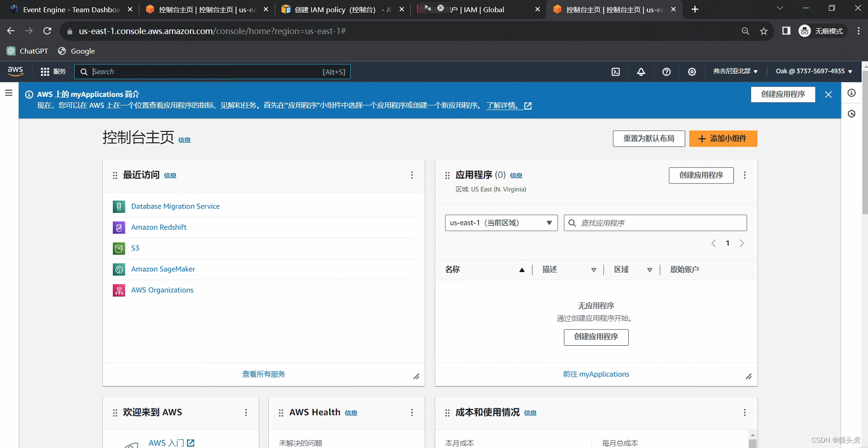Click the 最近访问 widget resize corner
The width and height of the screenshot is (868, 448).
pos(416,376)
